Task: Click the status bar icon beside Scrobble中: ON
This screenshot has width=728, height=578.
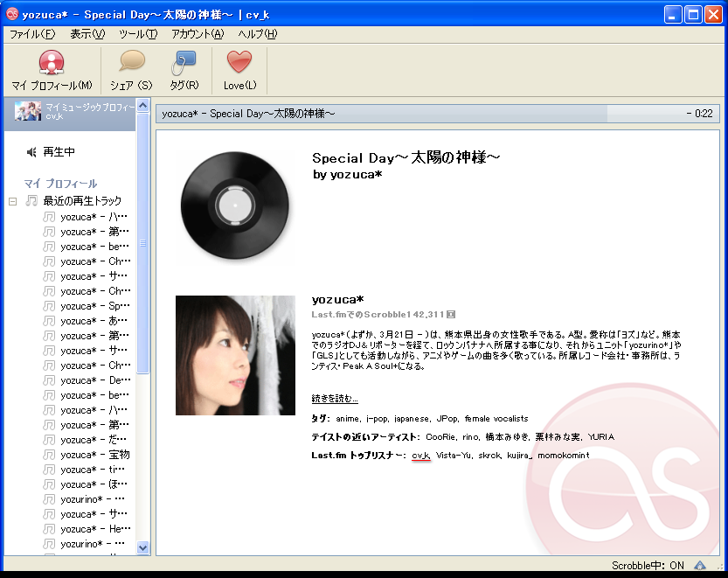Action: tap(700, 565)
